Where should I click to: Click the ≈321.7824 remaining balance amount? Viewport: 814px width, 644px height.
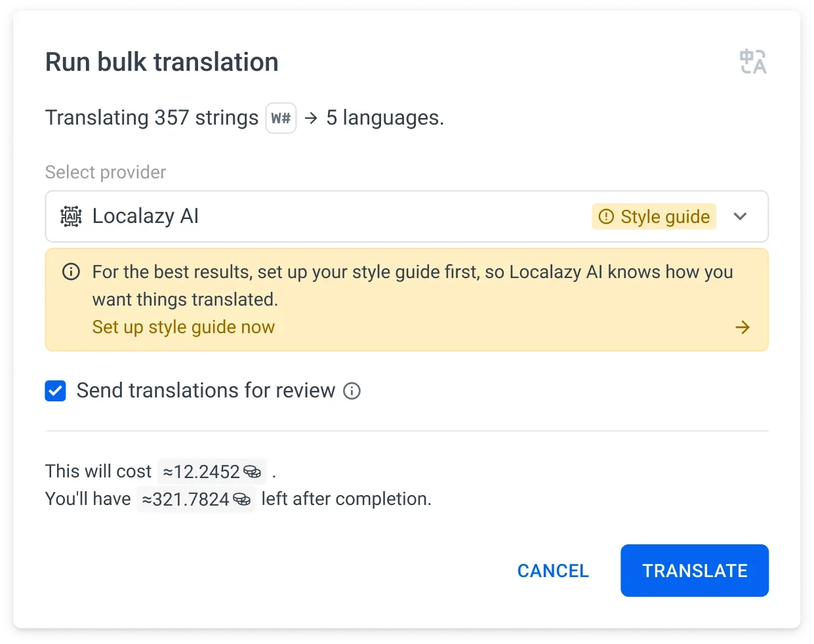(x=186, y=499)
